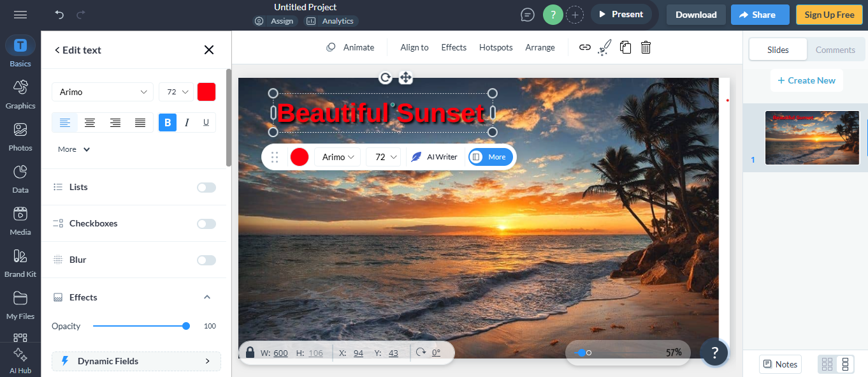Select the Photos panel
Screen dimensions: 868x377
click(20, 137)
